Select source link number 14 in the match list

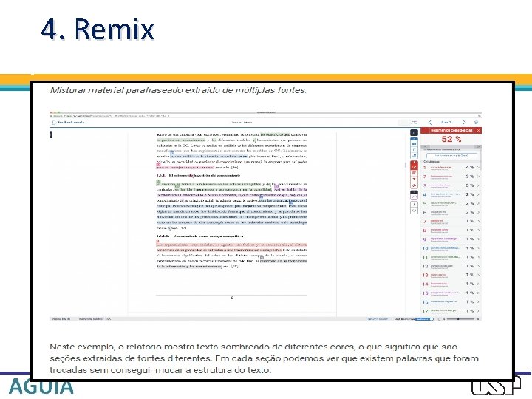point(439,283)
